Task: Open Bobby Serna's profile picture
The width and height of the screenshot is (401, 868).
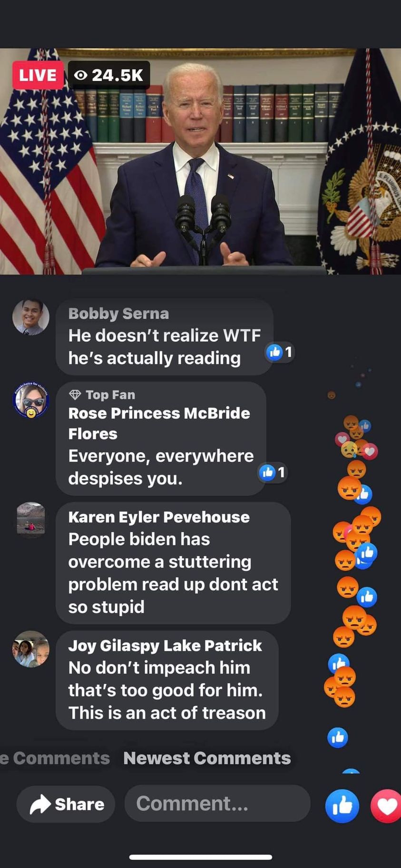Action: click(x=31, y=317)
